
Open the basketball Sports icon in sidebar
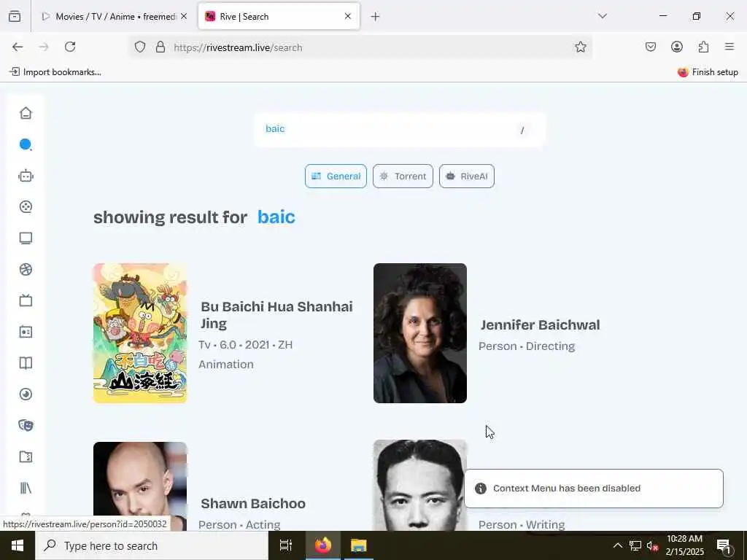coord(26,270)
